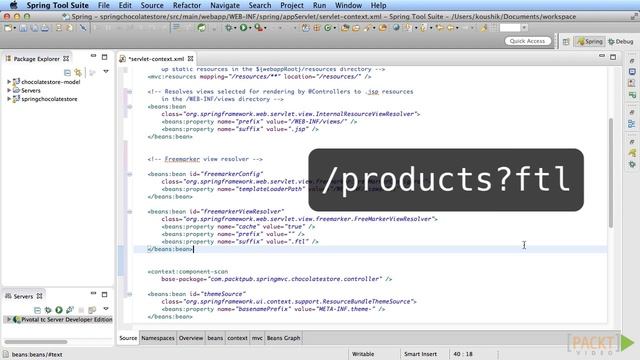Open dropdown beside toolbar text field

pyautogui.click(x=524, y=28)
